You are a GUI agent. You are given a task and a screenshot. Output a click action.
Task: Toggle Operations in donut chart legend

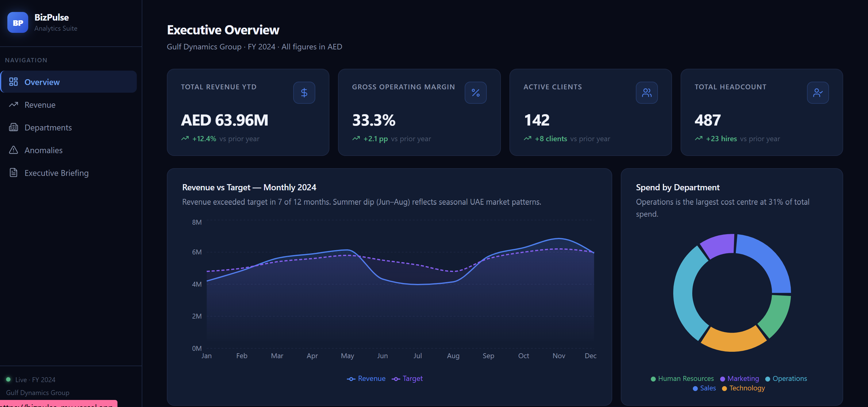coord(786,378)
